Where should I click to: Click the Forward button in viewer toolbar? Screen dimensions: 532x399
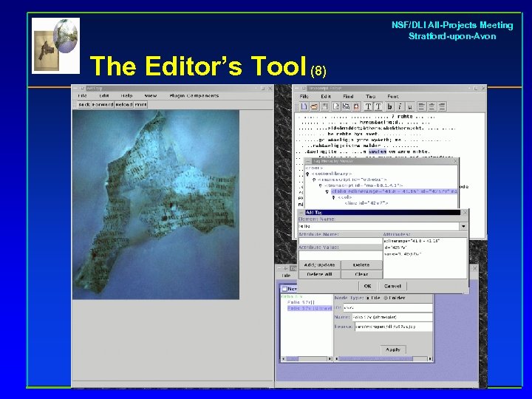(103, 105)
